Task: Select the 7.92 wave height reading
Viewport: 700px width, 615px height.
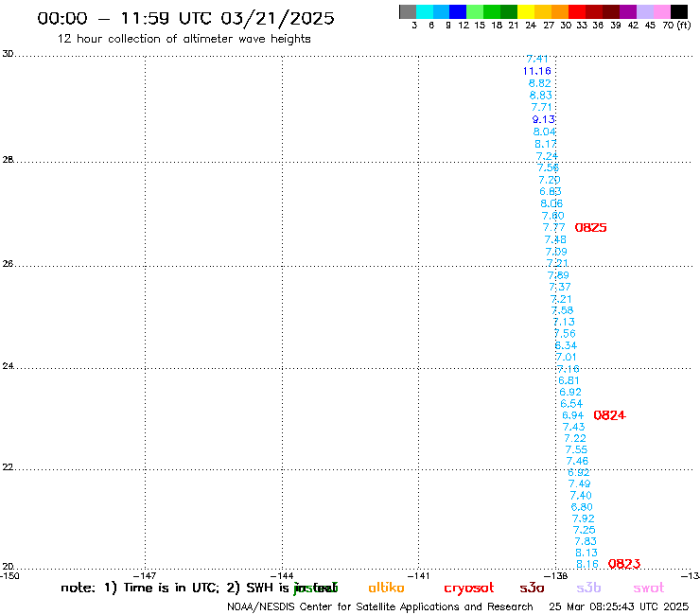Action: [584, 518]
